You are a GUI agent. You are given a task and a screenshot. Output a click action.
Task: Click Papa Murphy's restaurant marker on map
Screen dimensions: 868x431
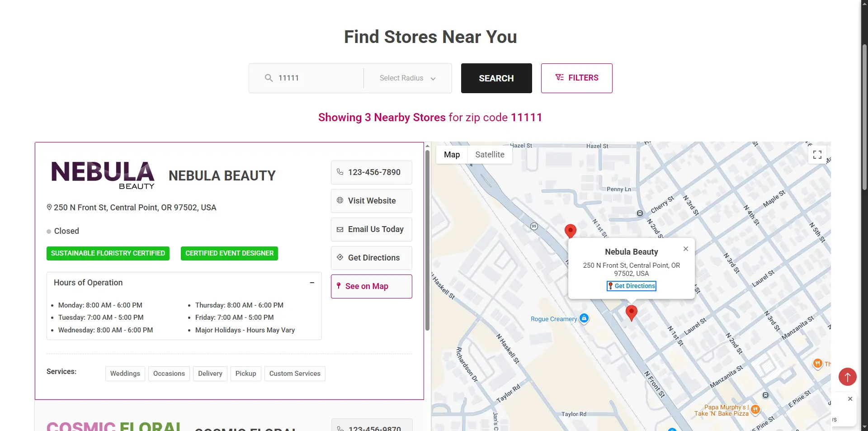[755, 410]
